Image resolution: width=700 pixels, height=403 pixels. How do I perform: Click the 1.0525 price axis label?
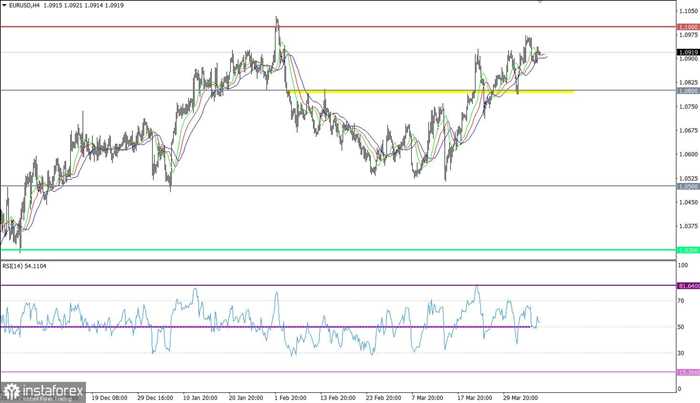click(688, 179)
